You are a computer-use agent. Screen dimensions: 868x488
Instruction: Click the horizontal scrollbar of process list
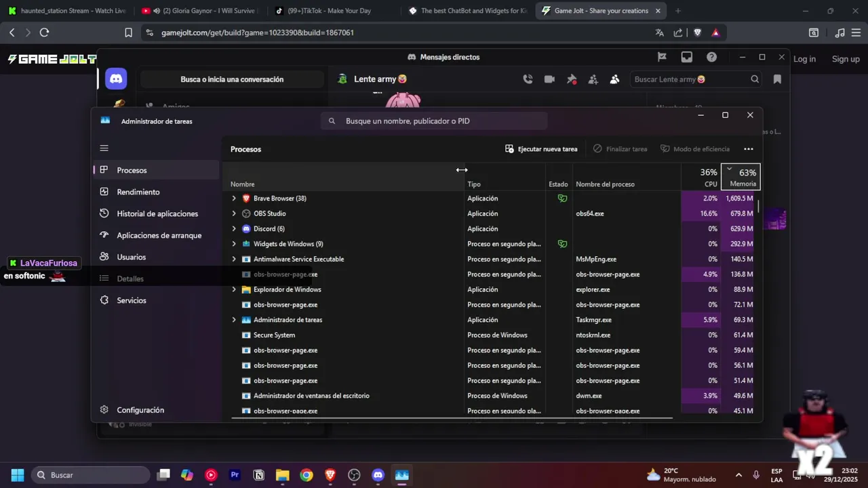[452, 418]
